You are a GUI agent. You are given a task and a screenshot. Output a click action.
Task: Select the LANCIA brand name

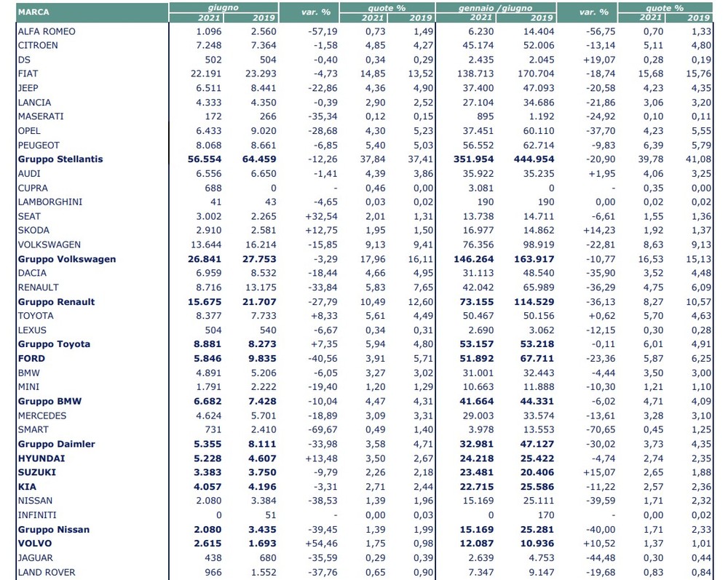34,103
